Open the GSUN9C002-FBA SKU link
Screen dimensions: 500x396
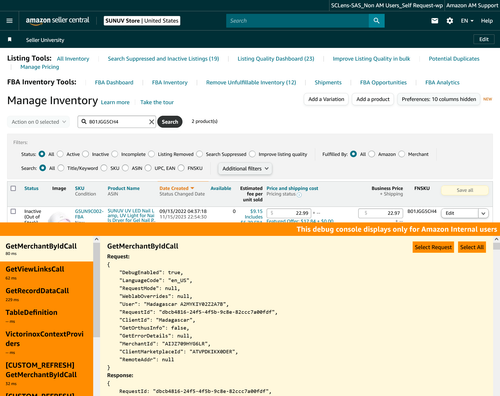(x=89, y=214)
